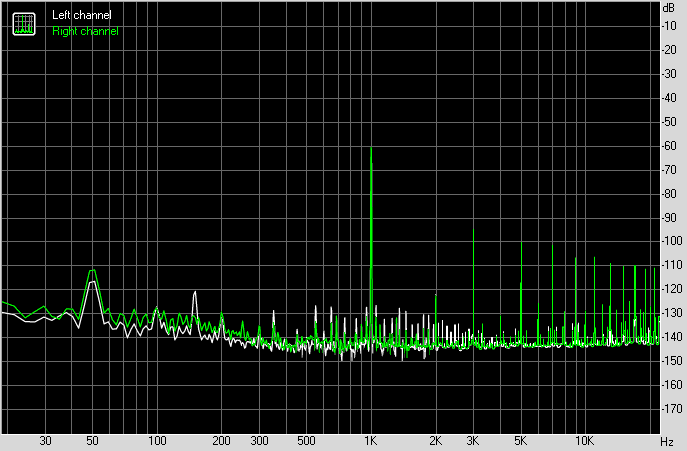Click the 5K frequency label
Screen dimensions: 687x451
521,441
